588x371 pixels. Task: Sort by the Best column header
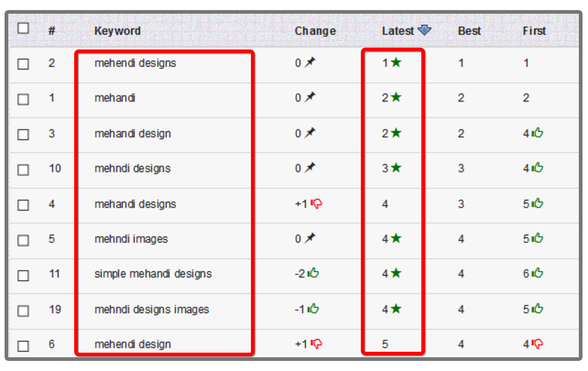469,31
